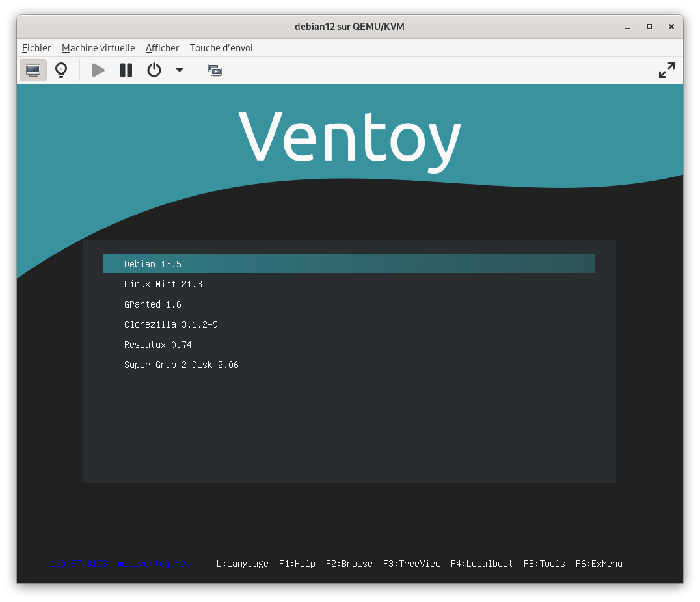Maximize the QEMU/KVM window

tap(649, 27)
